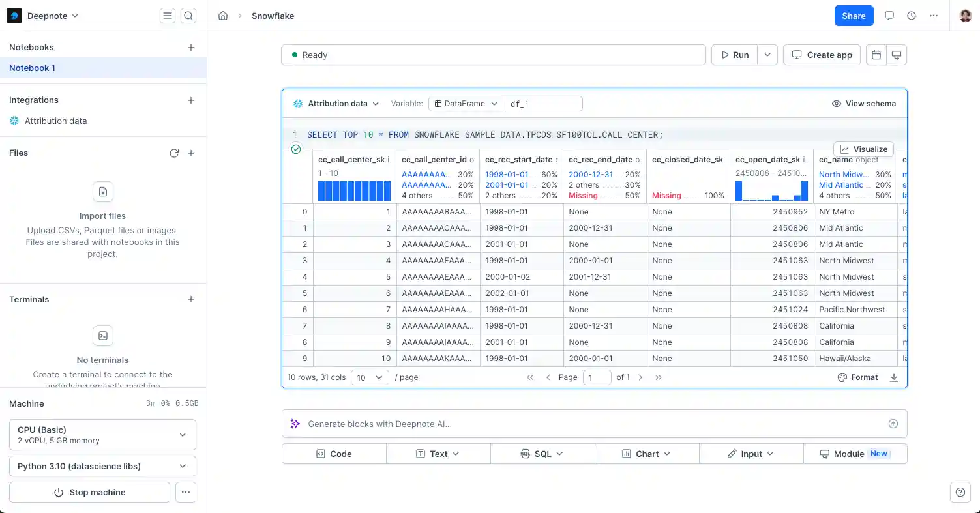The image size is (980, 513).
Task: Go to home via breadcrumb house icon
Action: (223, 16)
